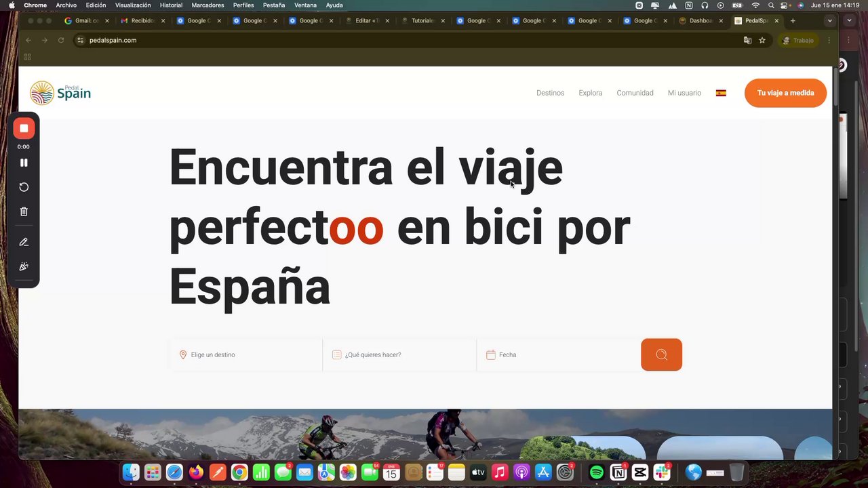The width and height of the screenshot is (868, 488).
Task: Open Apple TV from the Dock
Action: (x=478, y=472)
